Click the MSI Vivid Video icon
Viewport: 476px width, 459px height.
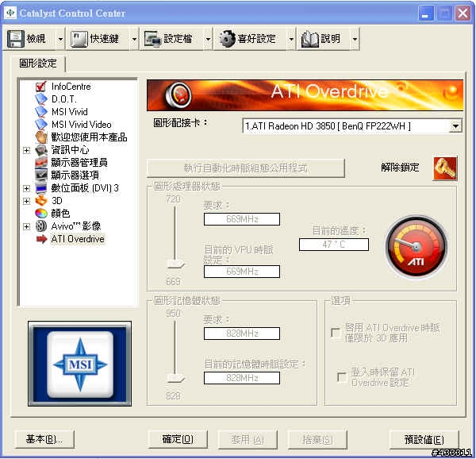41,125
